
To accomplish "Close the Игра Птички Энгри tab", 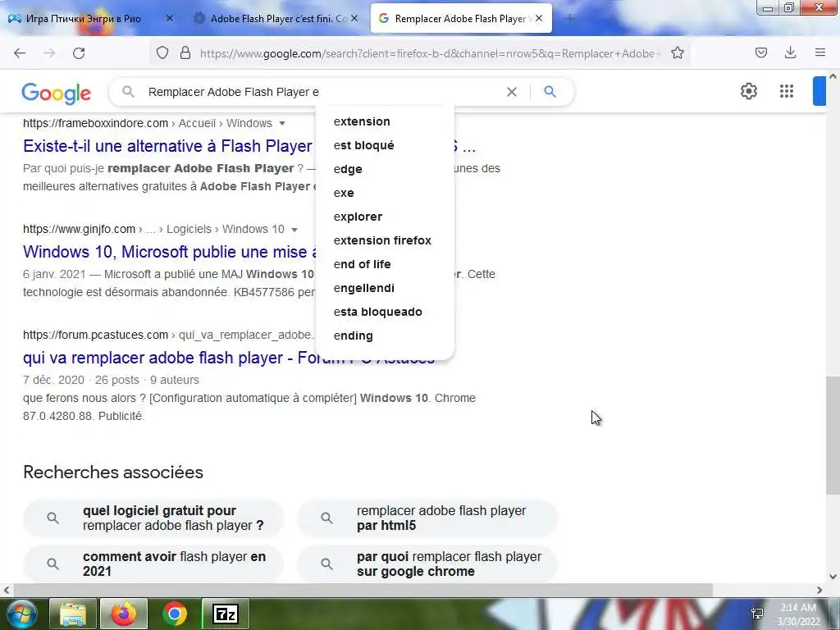I will [x=169, y=19].
